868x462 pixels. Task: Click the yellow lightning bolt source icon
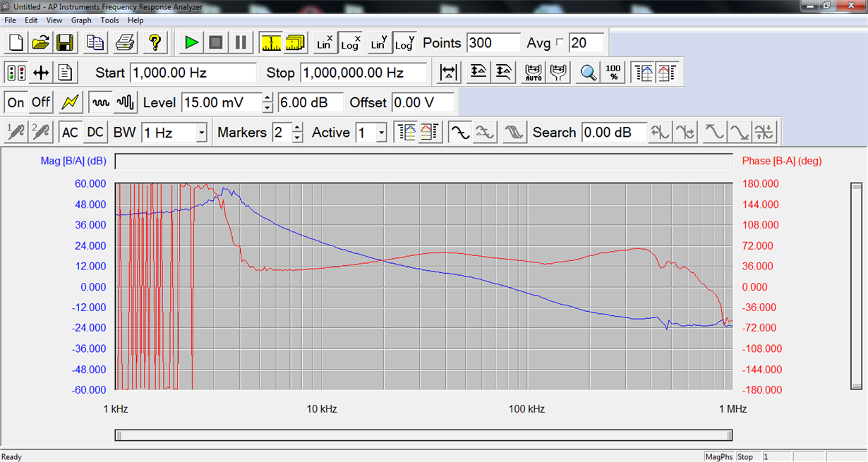pyautogui.click(x=71, y=102)
